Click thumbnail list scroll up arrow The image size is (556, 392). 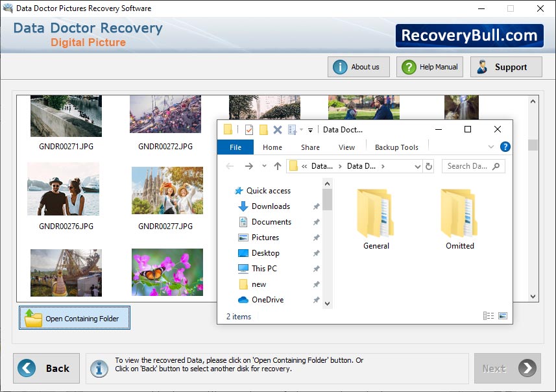click(533, 101)
